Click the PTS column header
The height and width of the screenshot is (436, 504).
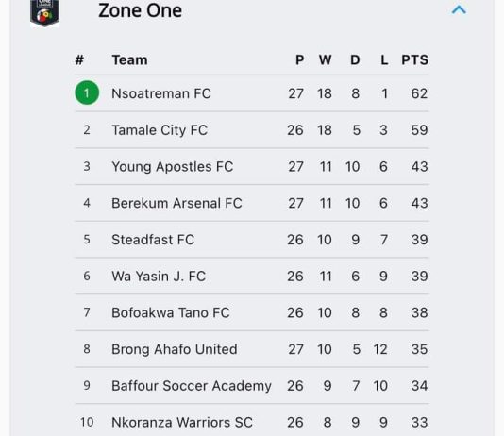[414, 60]
